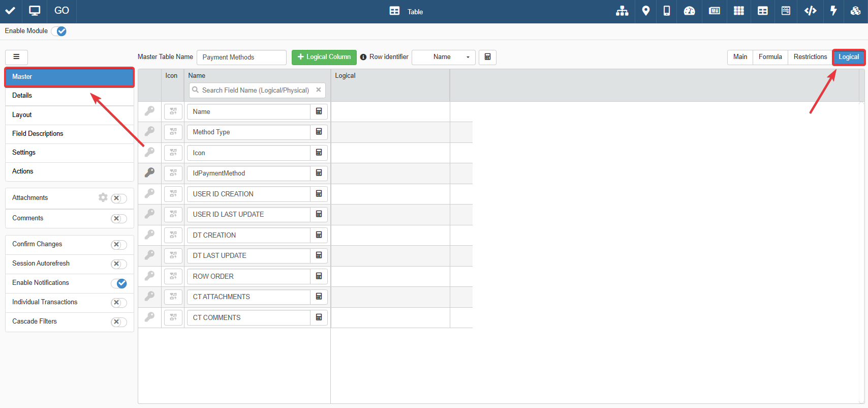Switch to the Logical tab
Viewport: 868px width, 408px height.
tap(849, 57)
